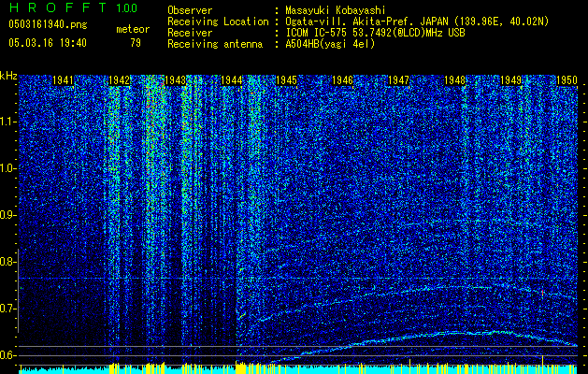Jump to the 1945 time marker
588x374 pixels.
click(286, 80)
